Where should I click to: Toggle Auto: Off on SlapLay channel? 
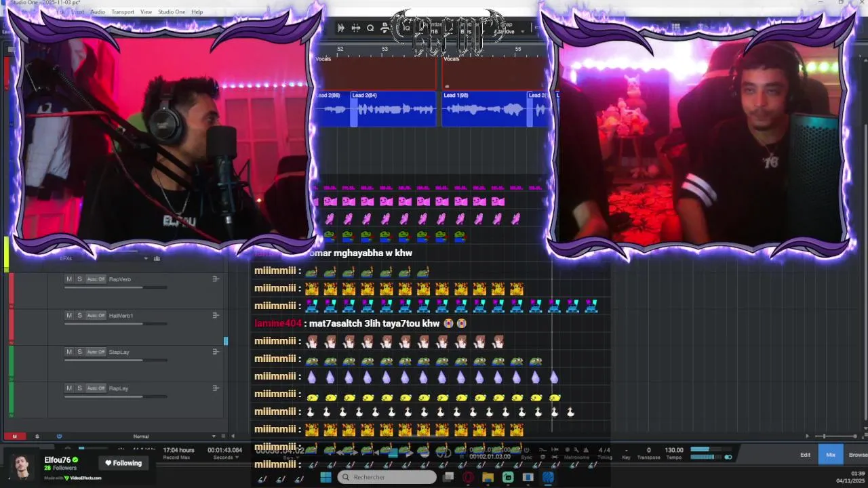(96, 352)
